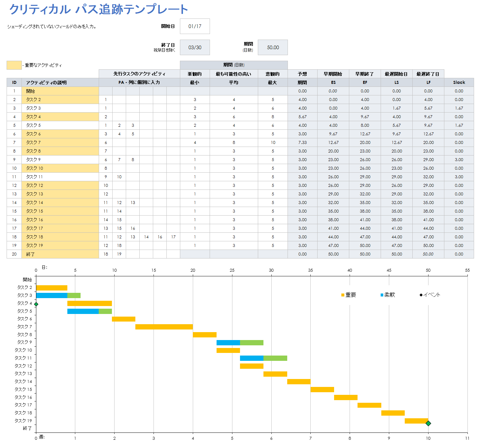Click the アクティビティの説明 column header

coord(60,83)
